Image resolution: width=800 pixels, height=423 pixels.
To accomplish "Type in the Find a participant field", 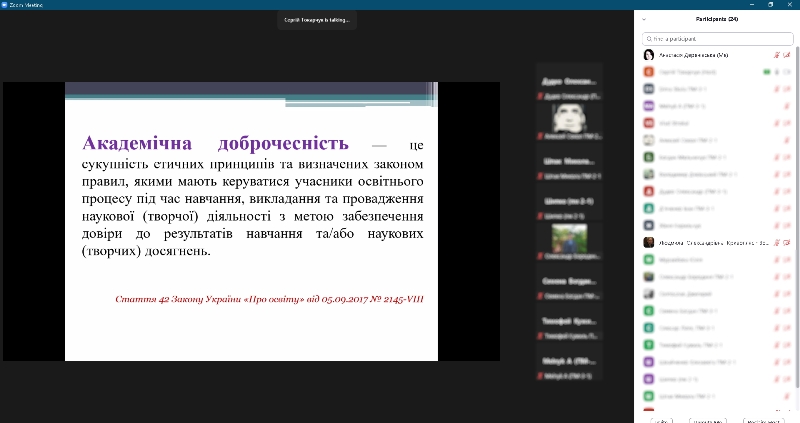I will tap(717, 39).
